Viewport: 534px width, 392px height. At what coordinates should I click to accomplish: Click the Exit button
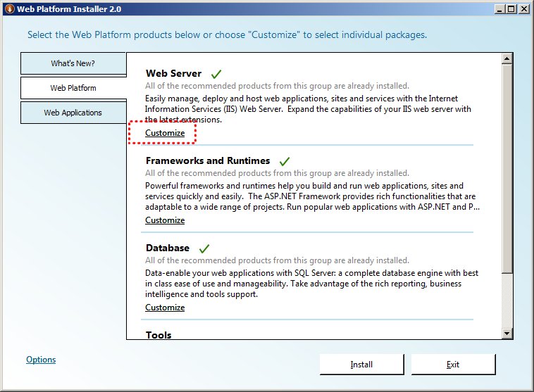click(x=453, y=365)
